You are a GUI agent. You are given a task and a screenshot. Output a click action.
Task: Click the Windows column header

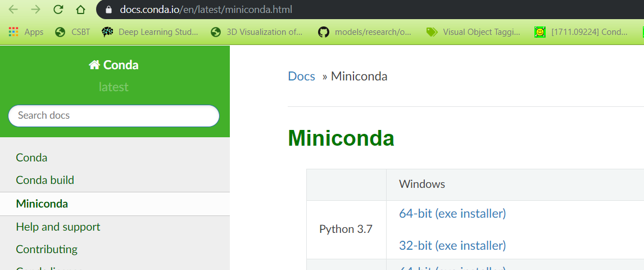pyautogui.click(x=422, y=184)
